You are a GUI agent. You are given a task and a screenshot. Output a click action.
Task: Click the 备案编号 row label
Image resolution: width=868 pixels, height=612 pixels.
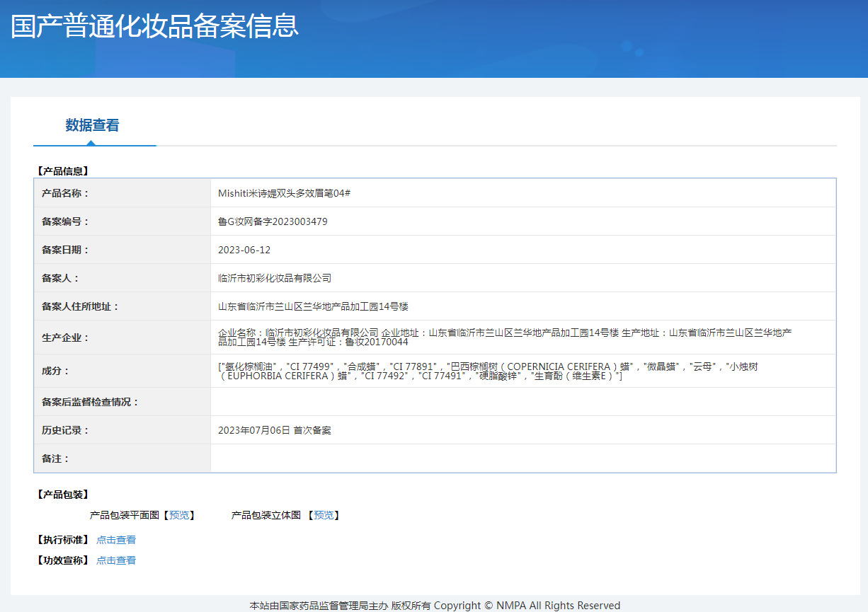click(65, 221)
